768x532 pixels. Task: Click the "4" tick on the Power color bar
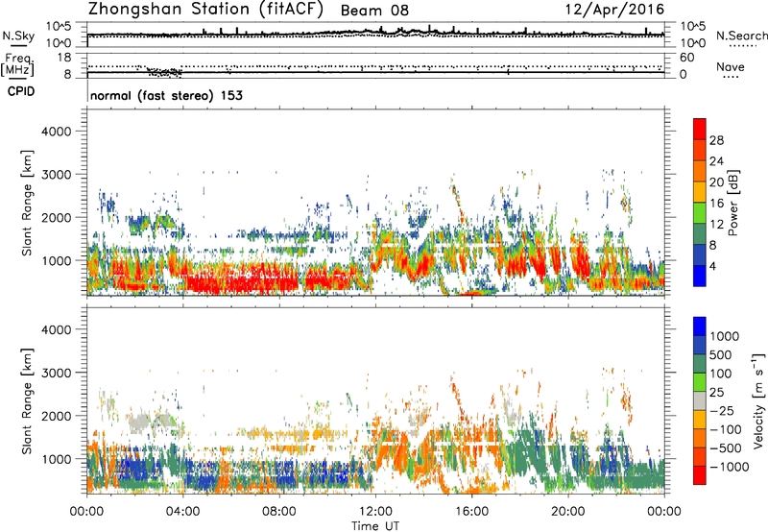[713, 267]
